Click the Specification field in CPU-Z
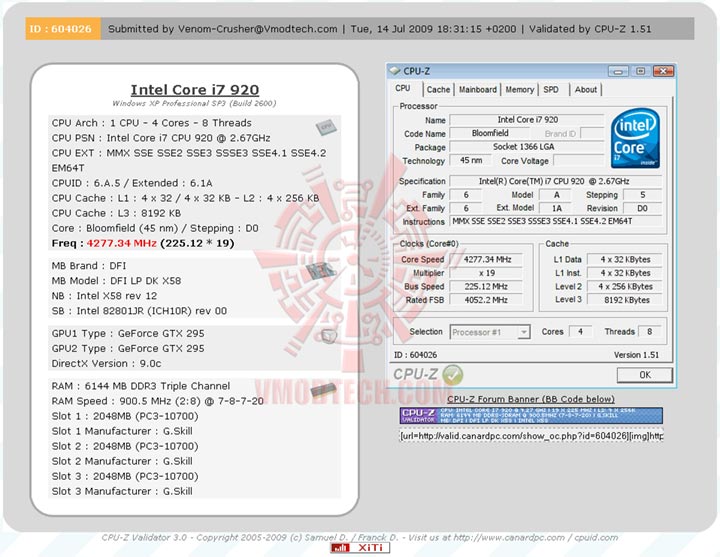 555,181
